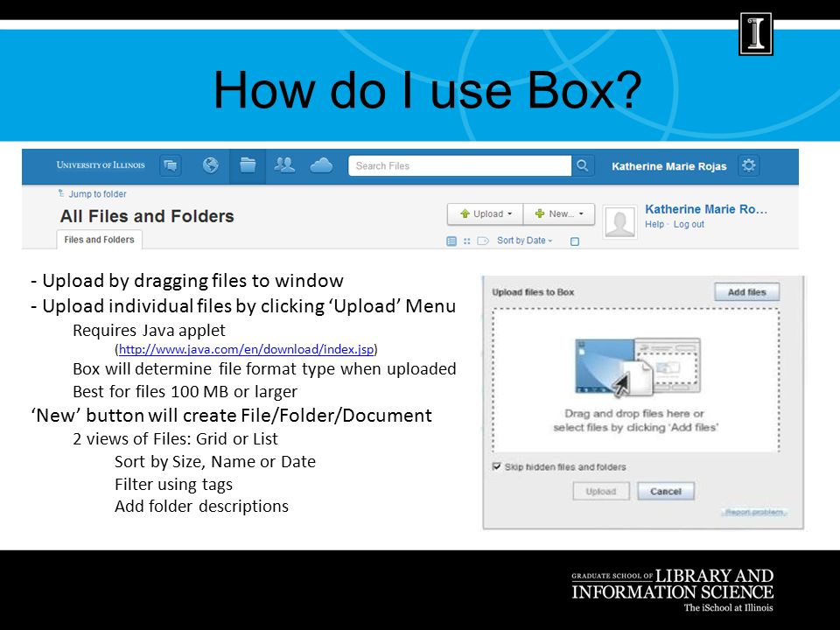Click the search magnifier button
Screen dimensions: 840x630
pyautogui.click(x=583, y=165)
